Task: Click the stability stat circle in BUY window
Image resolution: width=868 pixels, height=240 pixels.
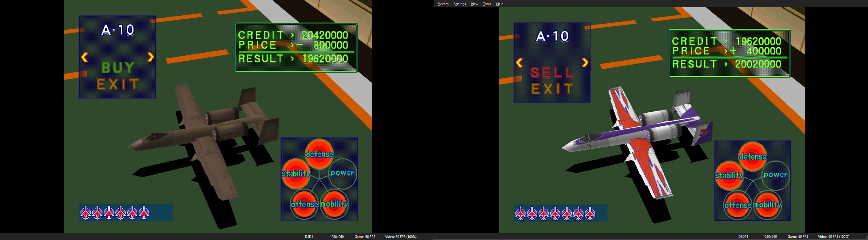Action: click(296, 173)
